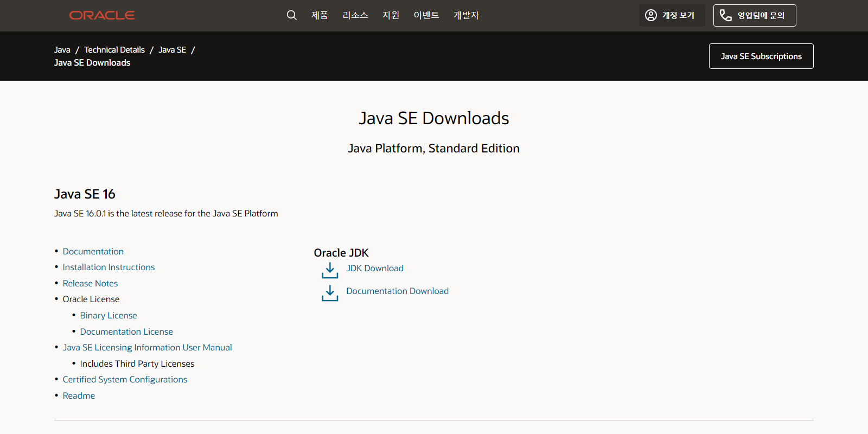Go to Technical Details breadcrumb
The width and height of the screenshot is (868, 434).
tap(114, 50)
